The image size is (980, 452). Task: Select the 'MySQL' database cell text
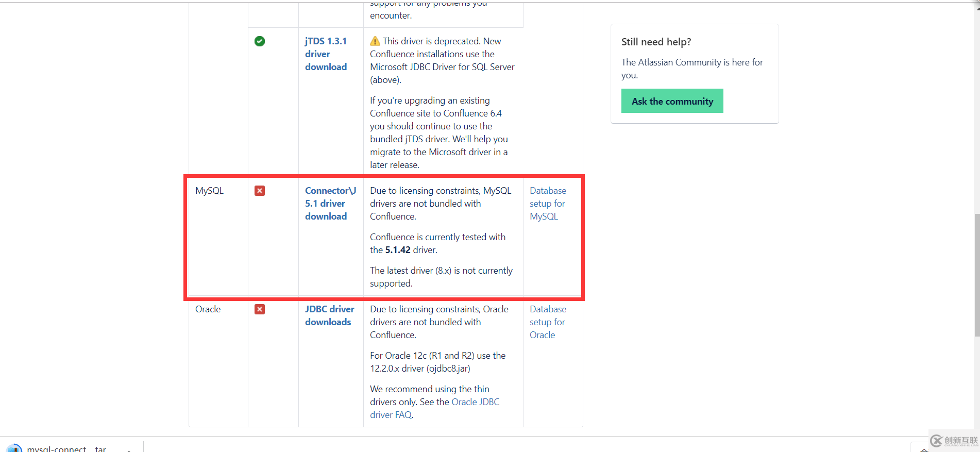coord(209,191)
